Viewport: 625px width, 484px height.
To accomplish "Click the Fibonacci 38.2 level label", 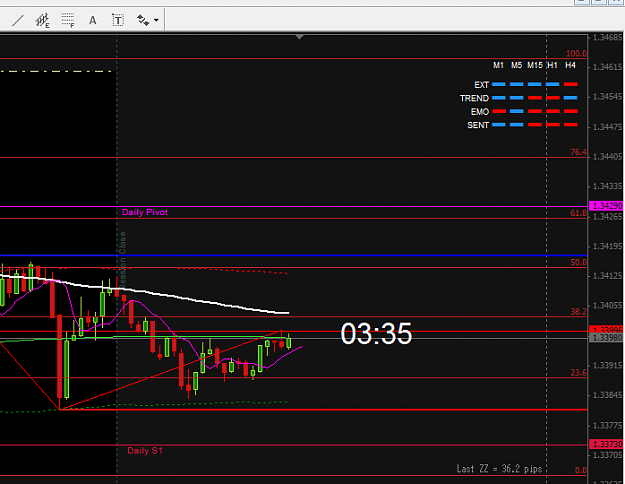I will pyautogui.click(x=578, y=311).
